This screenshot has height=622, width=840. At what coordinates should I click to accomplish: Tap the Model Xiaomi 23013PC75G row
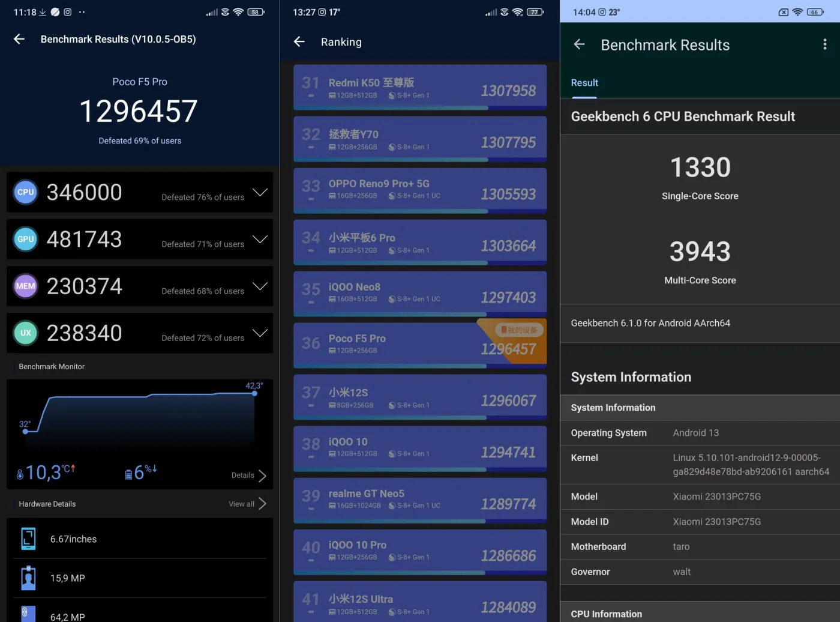(x=700, y=497)
